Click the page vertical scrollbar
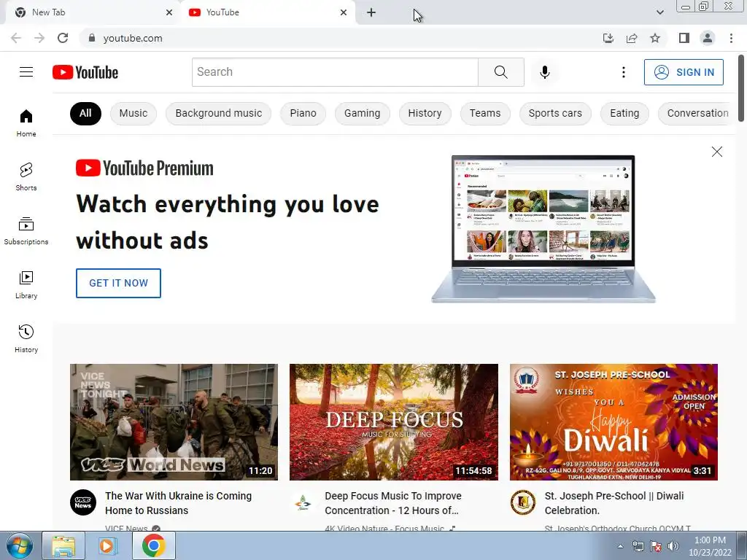Image resolution: width=747 pixels, height=560 pixels. (741, 88)
